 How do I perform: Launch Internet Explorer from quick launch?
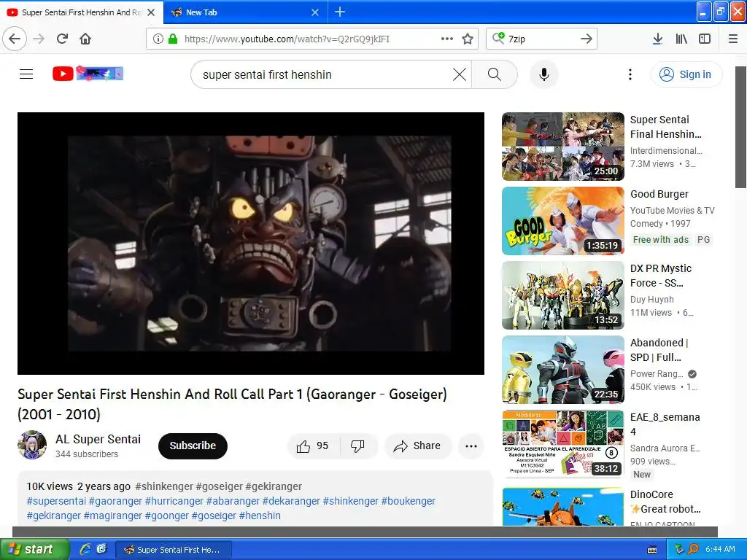(85, 549)
